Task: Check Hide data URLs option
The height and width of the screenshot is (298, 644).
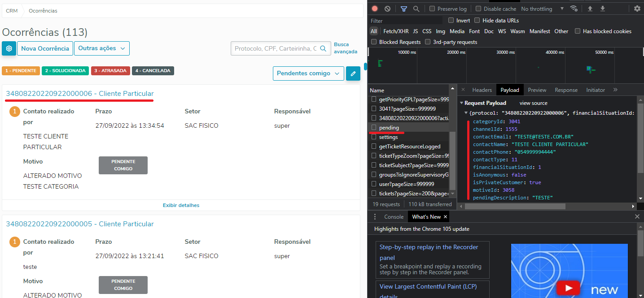Action: click(x=477, y=20)
